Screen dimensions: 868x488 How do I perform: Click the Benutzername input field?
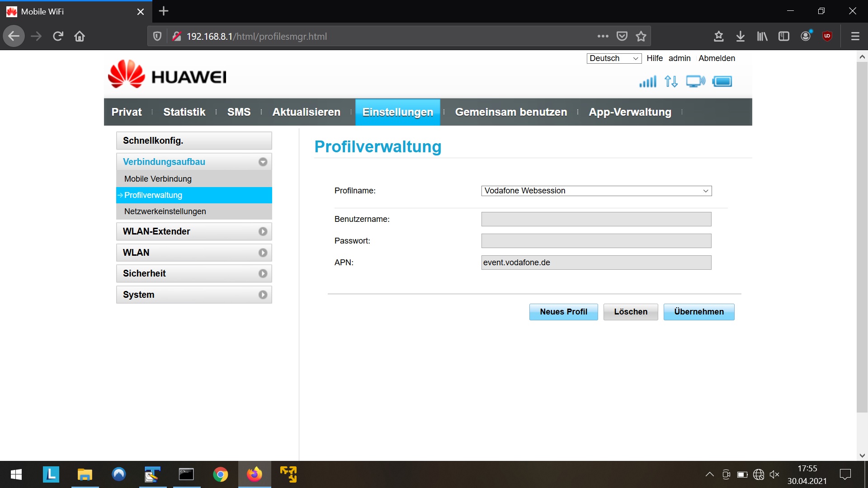coord(596,219)
